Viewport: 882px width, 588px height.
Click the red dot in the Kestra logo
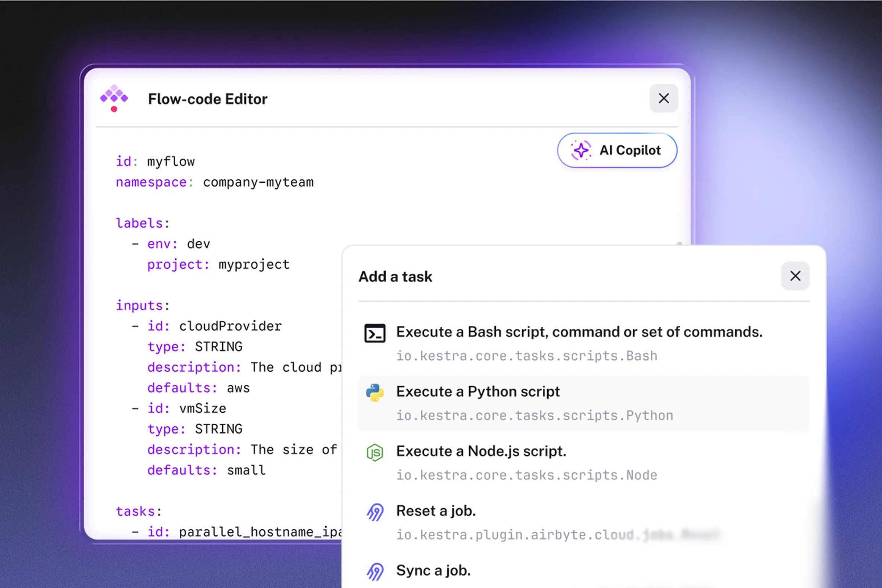click(x=114, y=110)
